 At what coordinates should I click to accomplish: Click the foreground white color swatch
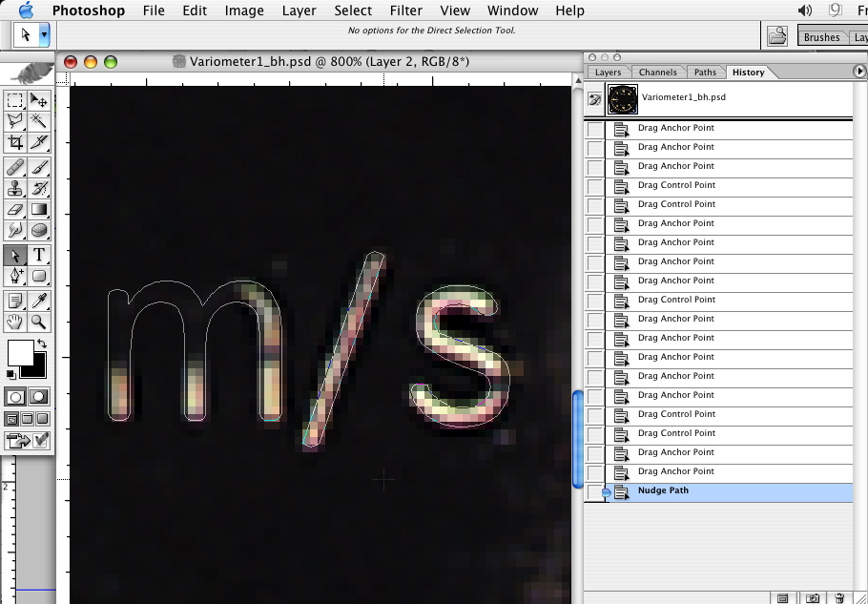[19, 353]
